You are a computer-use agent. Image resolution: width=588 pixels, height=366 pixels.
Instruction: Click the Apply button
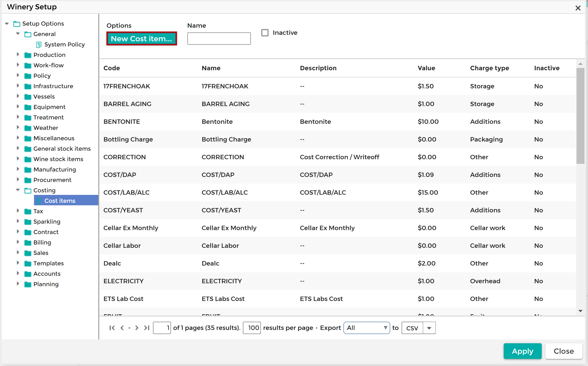coord(522,351)
